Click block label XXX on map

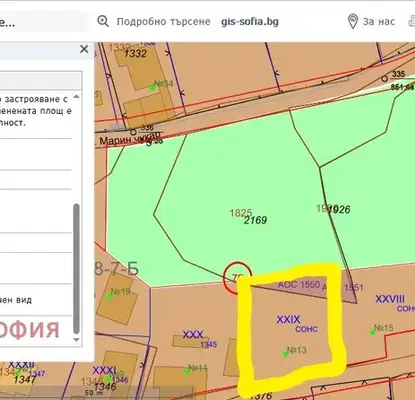193,334
